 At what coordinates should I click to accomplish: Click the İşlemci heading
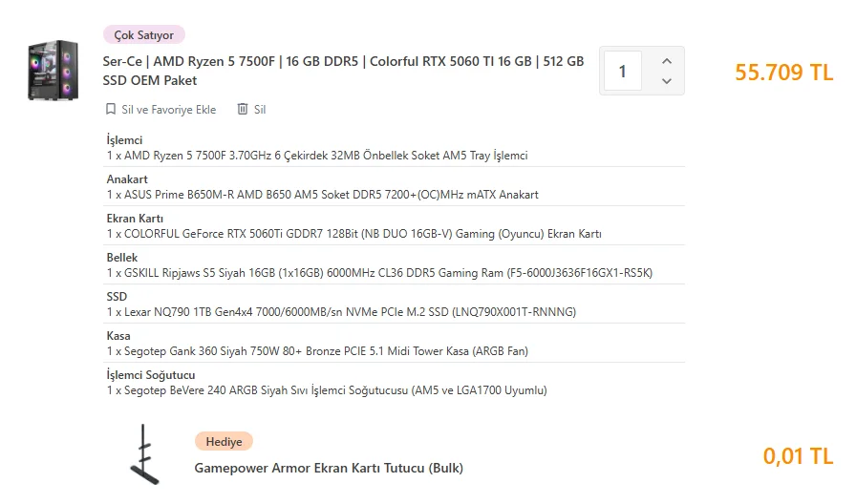(124, 140)
